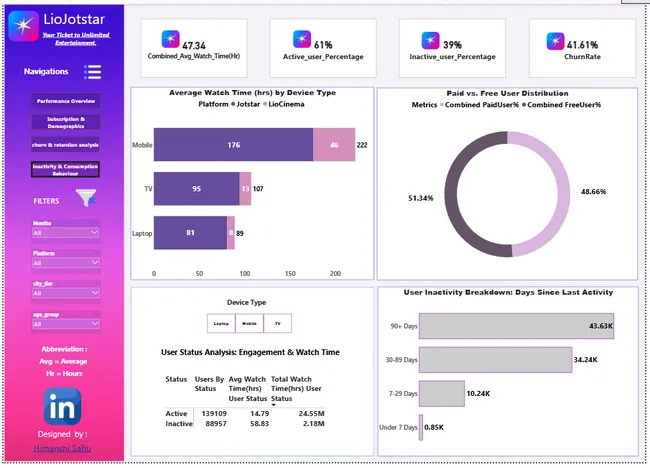
Task: Click User Inactivity Breakdown chart title
Action: pyautogui.click(x=508, y=292)
